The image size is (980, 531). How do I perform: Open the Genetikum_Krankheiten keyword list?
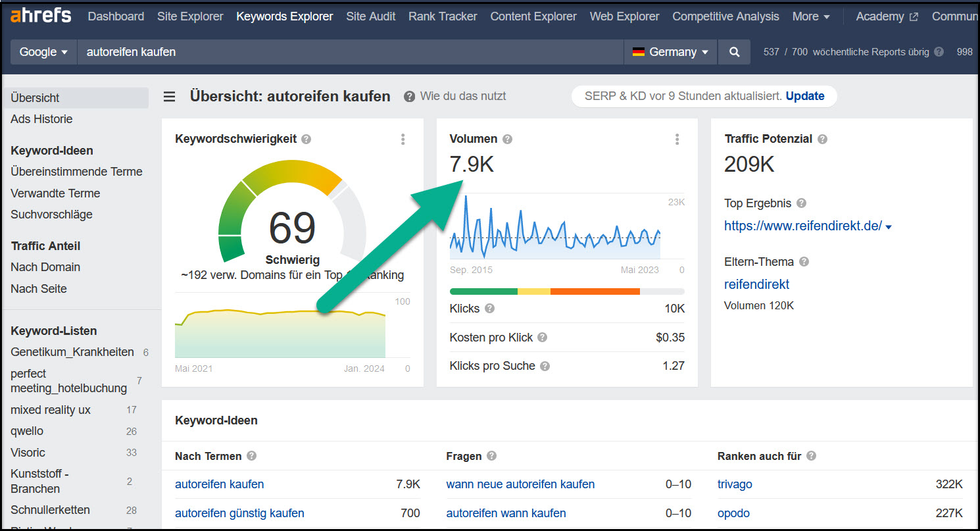pyautogui.click(x=72, y=352)
